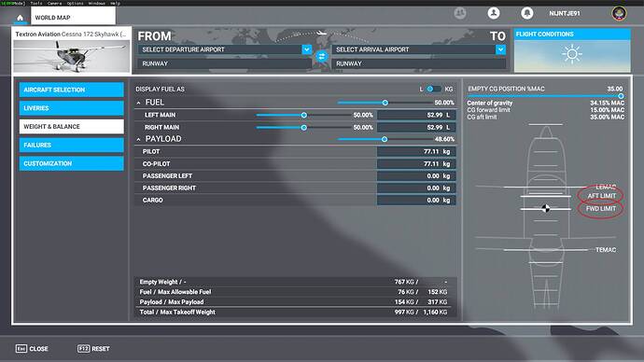This screenshot has width=644, height=362.
Task: Click the home icon in the top bar
Action: [20, 18]
